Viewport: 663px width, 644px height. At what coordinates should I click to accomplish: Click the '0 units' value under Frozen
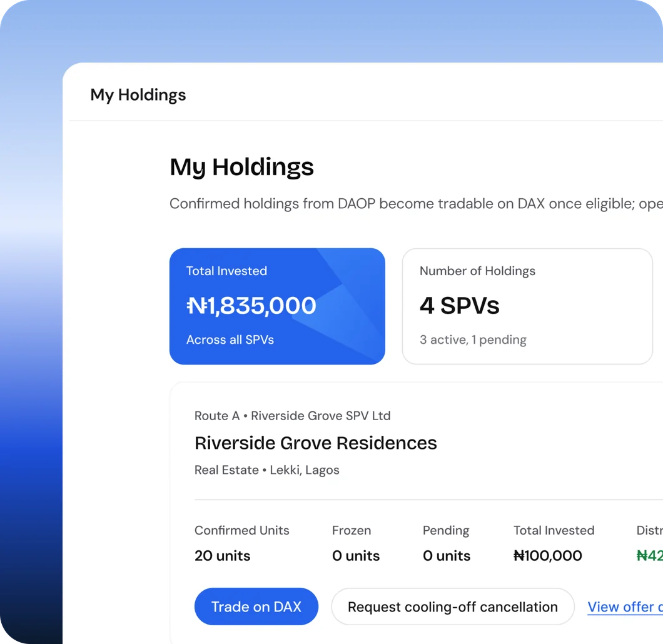coord(356,555)
